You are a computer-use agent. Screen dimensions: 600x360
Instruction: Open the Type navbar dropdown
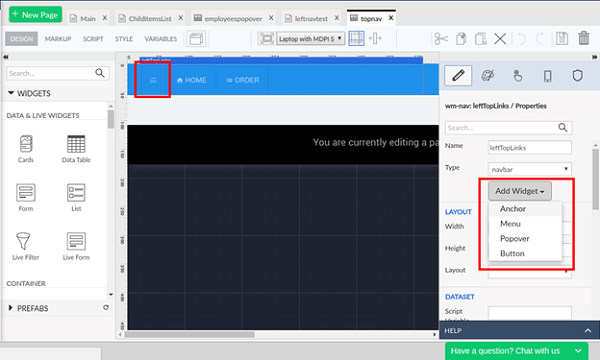coord(530,169)
